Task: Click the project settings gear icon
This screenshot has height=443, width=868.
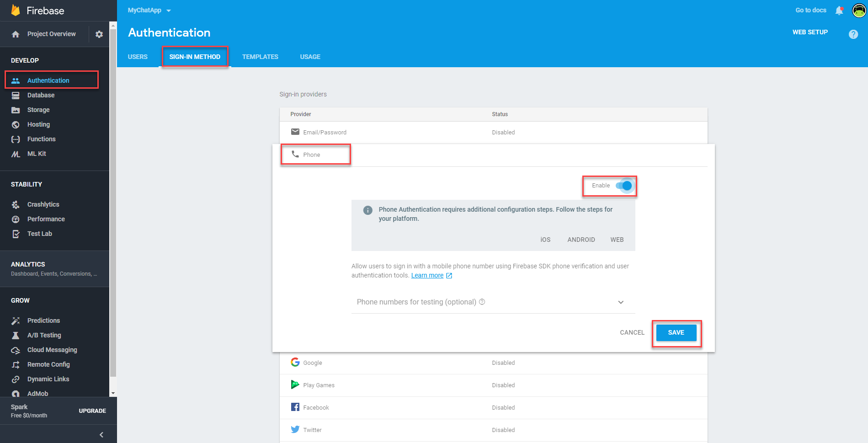Action: pos(99,34)
